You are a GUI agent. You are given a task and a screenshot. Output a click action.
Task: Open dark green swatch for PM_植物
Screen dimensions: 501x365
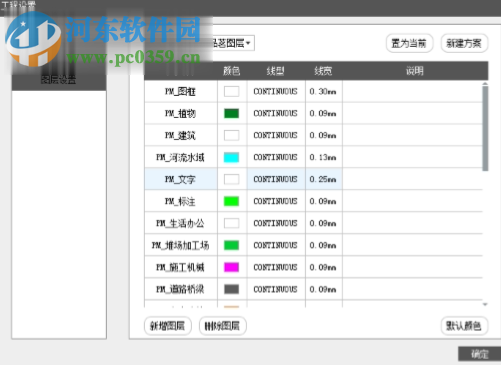[232, 113]
